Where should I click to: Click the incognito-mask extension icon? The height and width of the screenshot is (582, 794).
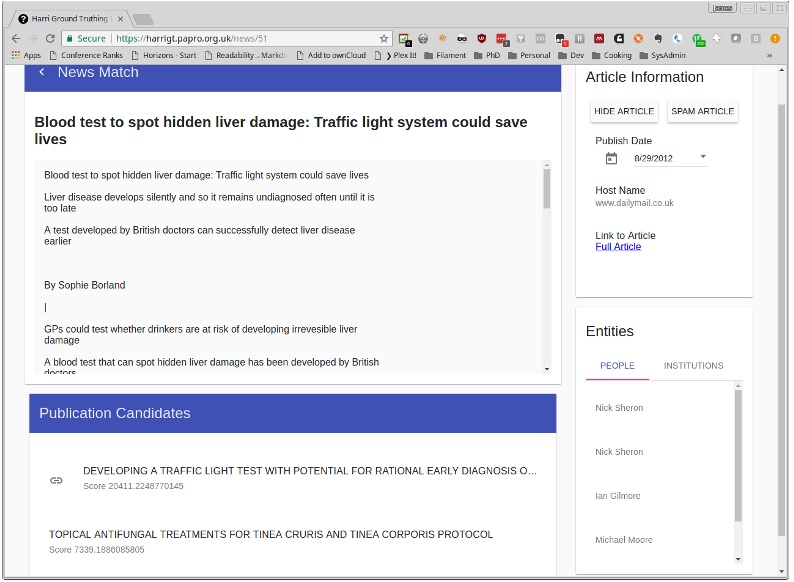coord(462,38)
